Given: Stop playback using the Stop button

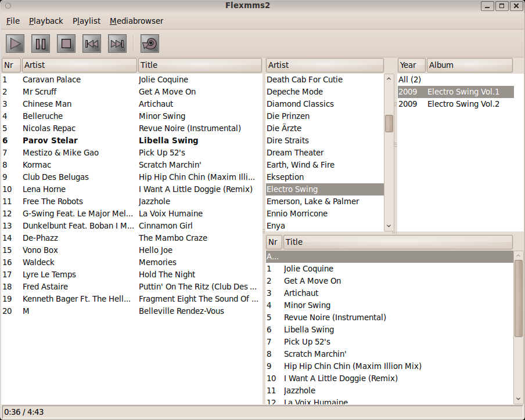Looking at the screenshot, I should pyautogui.click(x=66, y=44).
